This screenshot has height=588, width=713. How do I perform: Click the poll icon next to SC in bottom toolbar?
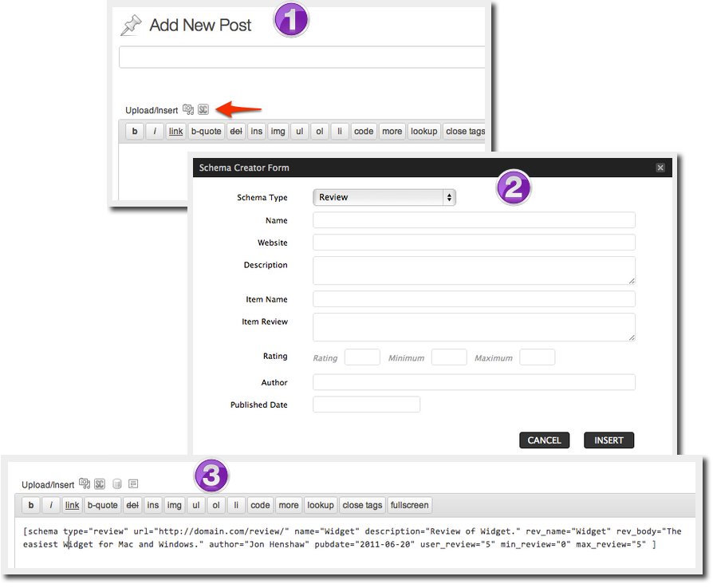(x=116, y=483)
